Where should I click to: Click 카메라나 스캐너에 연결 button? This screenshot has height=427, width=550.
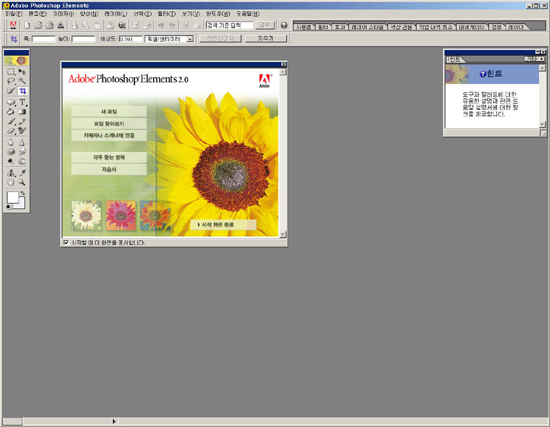(109, 135)
